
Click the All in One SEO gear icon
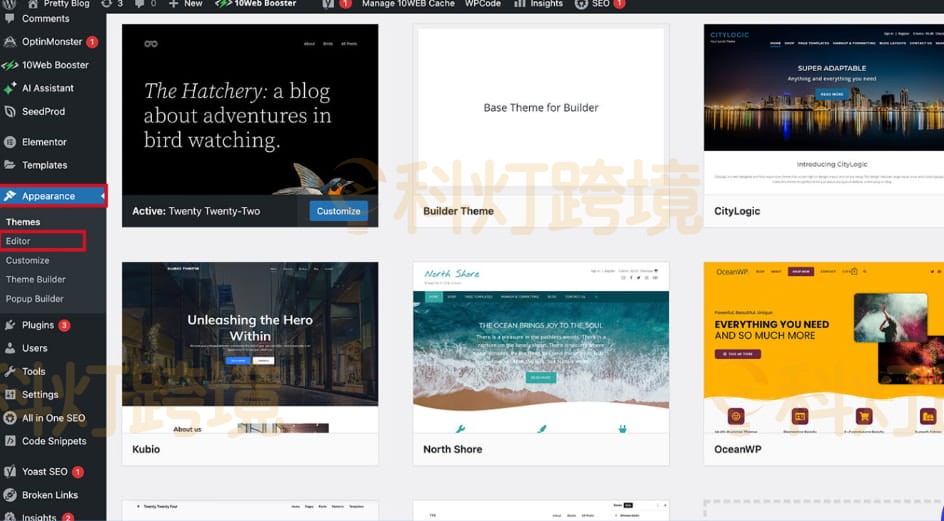(x=10, y=418)
